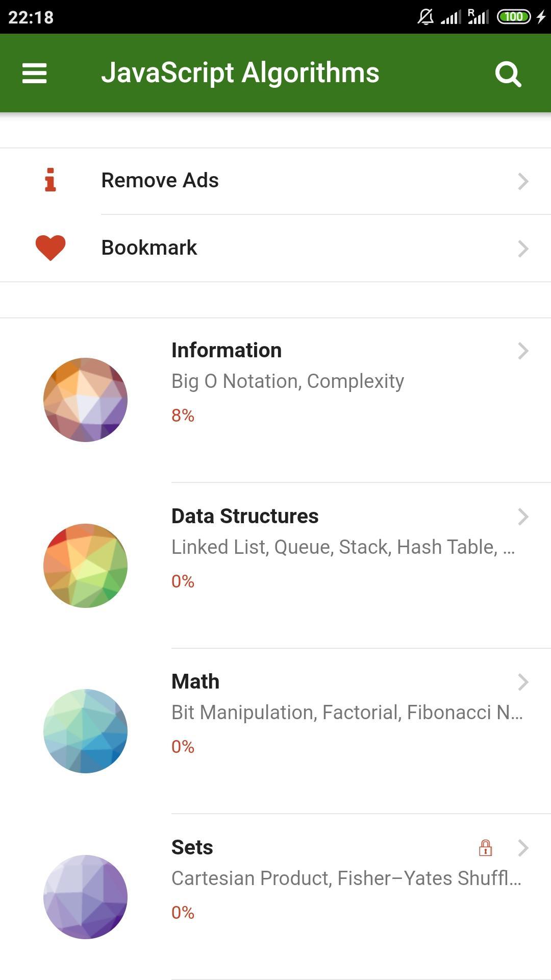Expand Remove Ads via its chevron

tap(523, 181)
